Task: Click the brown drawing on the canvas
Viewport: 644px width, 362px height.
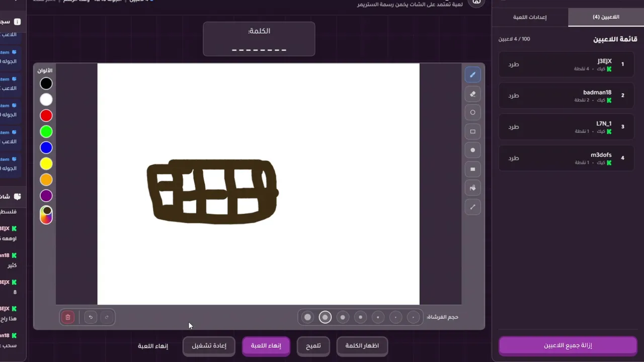Action: pos(212,192)
